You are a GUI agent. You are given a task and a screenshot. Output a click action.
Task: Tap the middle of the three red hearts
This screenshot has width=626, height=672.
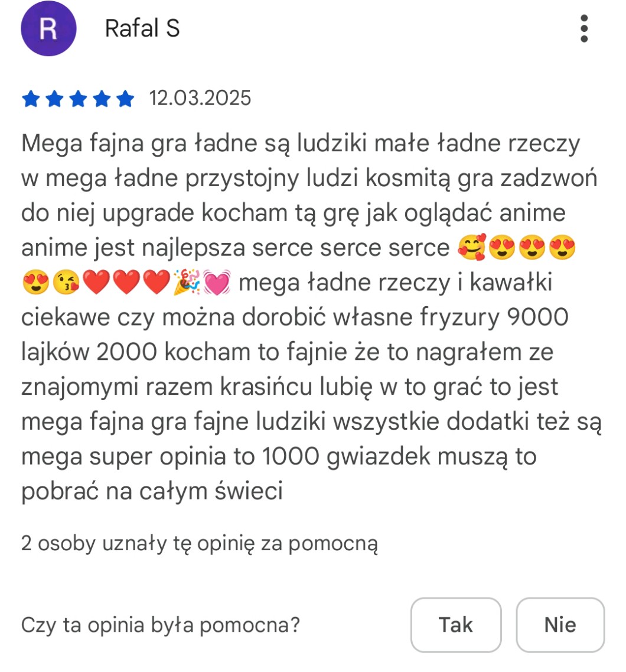[126, 283]
